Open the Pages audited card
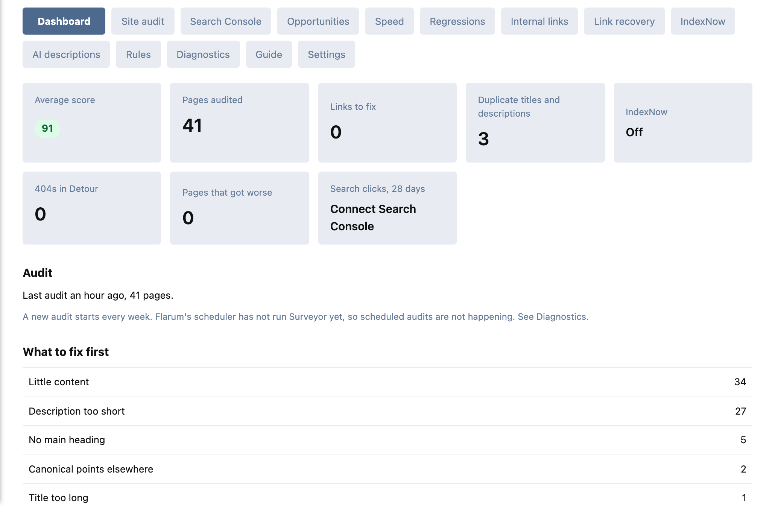 tap(240, 123)
